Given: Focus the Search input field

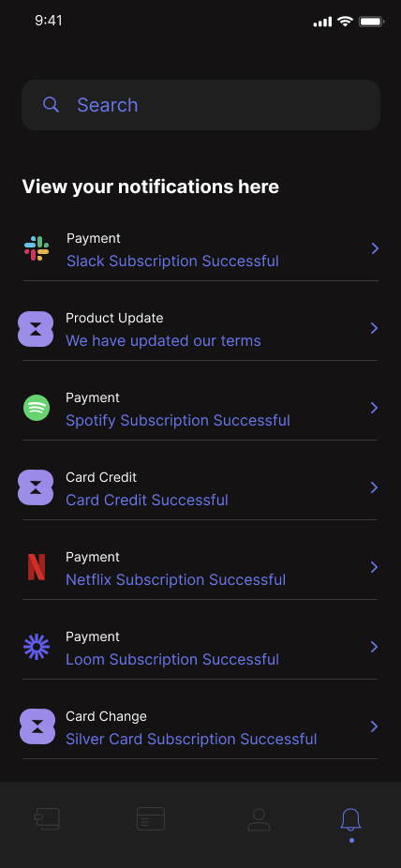Looking at the screenshot, I should click(x=200, y=105).
